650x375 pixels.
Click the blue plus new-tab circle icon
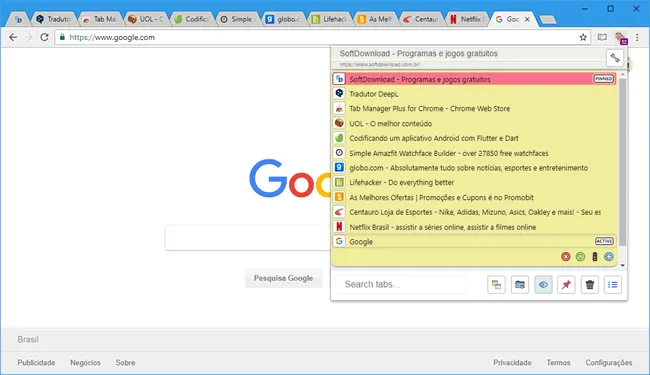[x=609, y=256]
